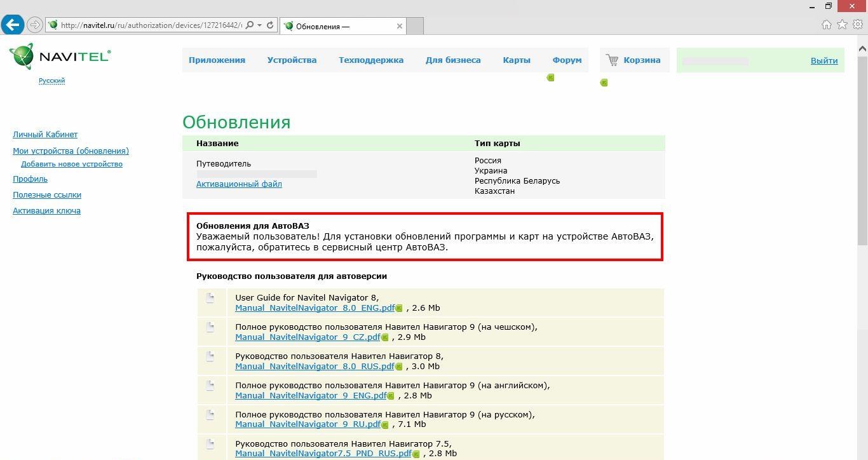Click file icon beside Навител Навигатор 8 manual
868x460 pixels.
(210, 356)
